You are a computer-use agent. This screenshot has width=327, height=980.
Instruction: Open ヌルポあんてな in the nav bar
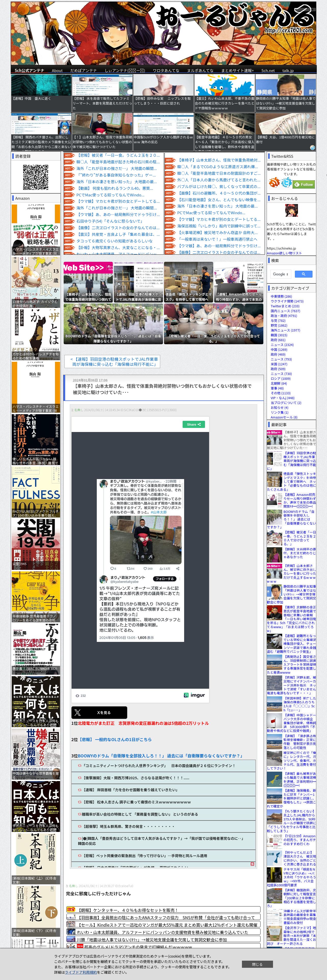[200, 70]
